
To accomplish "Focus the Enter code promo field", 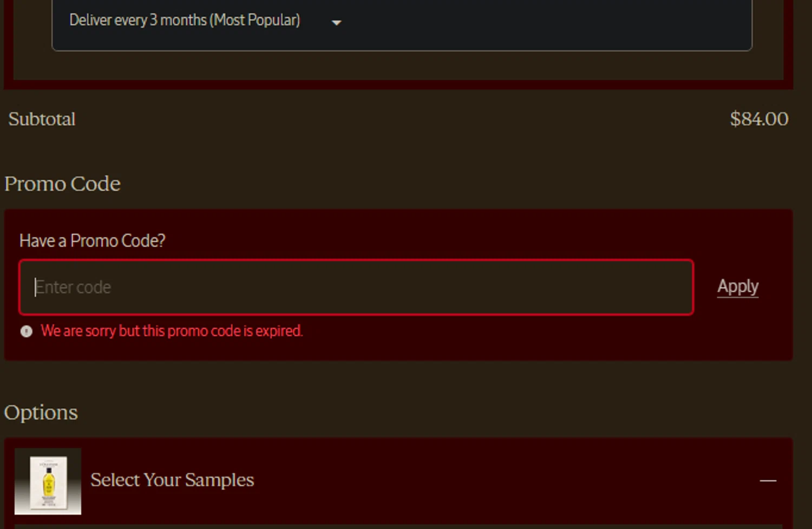I will 356,287.
